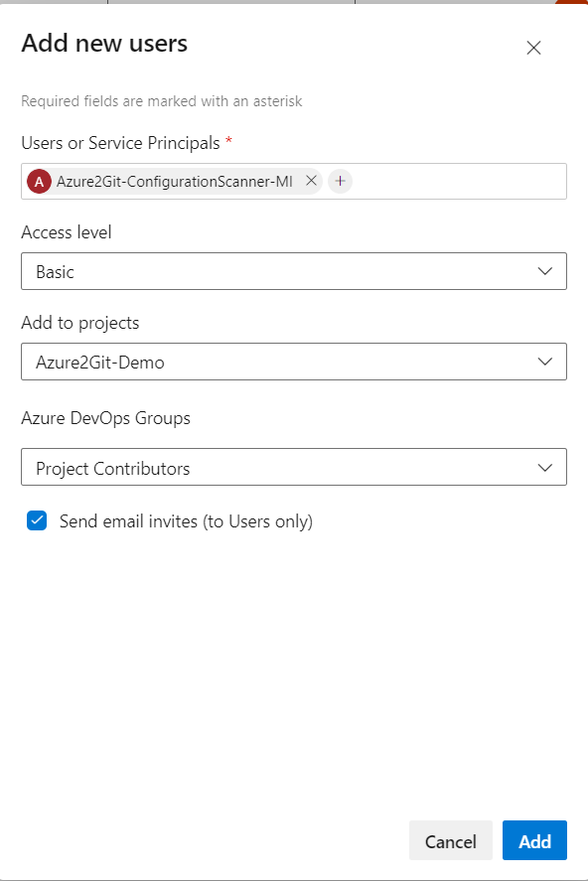Click the Add new users dialog title
588x881 pixels.
tap(103, 44)
